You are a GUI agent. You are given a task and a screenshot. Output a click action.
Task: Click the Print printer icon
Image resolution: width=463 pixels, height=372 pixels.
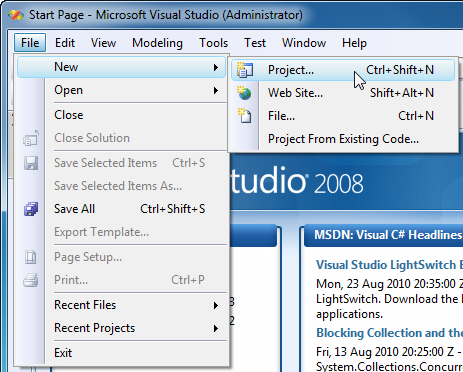(x=31, y=280)
